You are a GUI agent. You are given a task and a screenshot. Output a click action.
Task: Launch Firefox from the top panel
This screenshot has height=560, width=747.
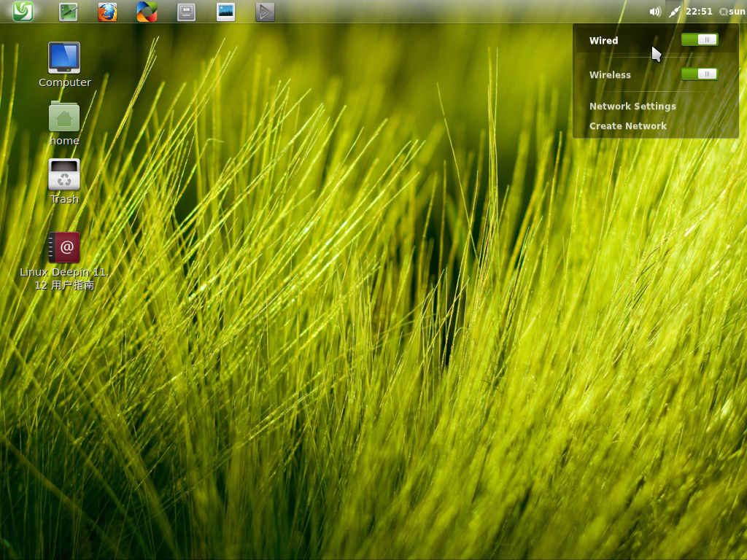pos(107,11)
